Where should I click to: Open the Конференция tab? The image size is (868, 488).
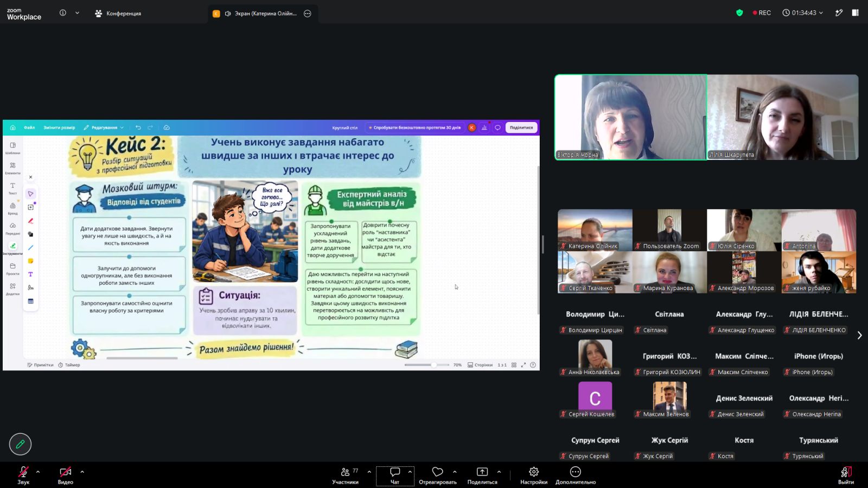pyautogui.click(x=118, y=14)
